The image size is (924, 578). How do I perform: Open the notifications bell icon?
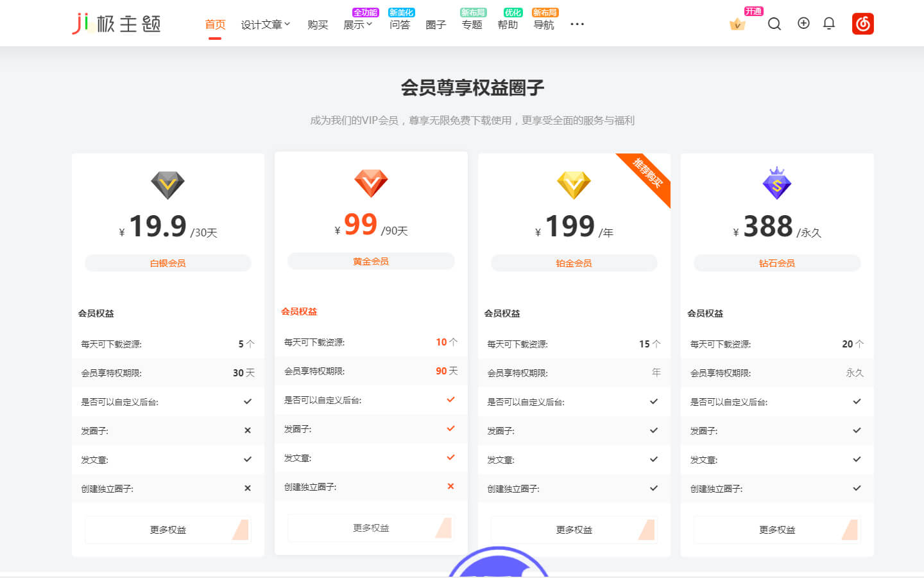coord(829,24)
